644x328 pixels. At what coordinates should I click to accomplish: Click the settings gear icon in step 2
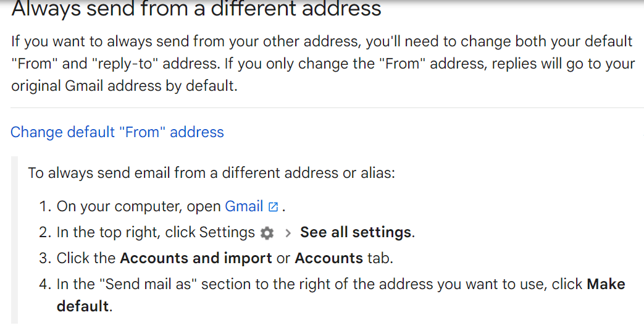click(267, 233)
